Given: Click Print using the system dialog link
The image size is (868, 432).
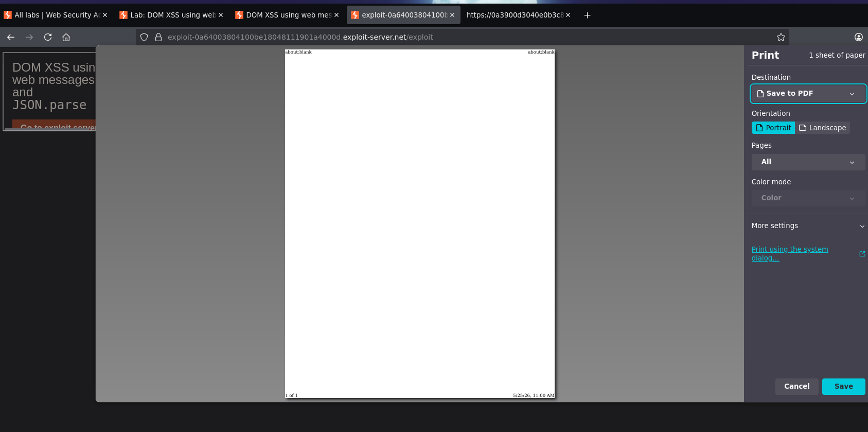Looking at the screenshot, I should pyautogui.click(x=790, y=254).
